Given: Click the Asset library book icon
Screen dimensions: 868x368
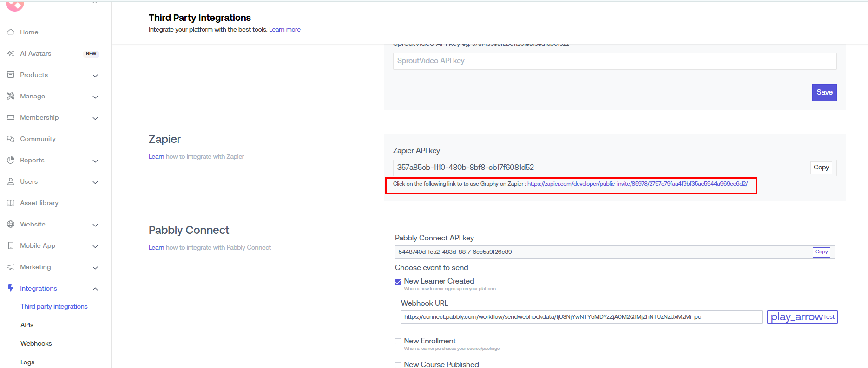Looking at the screenshot, I should [11, 203].
